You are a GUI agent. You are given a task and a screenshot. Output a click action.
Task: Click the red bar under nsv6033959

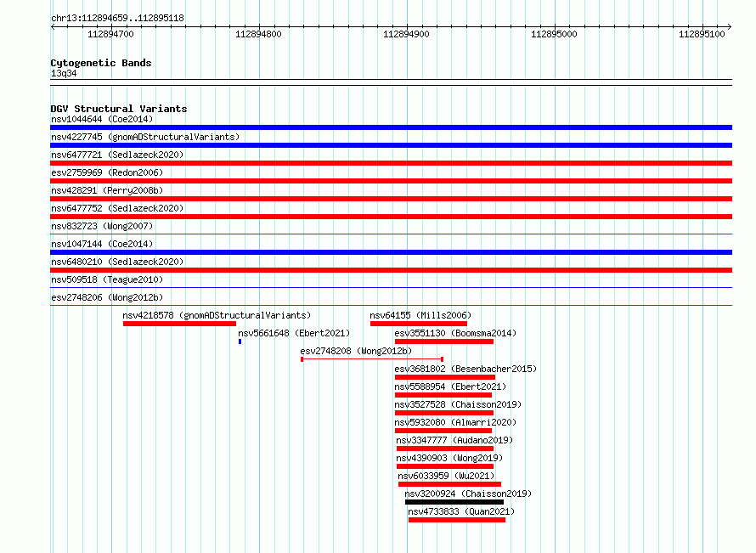[450, 484]
